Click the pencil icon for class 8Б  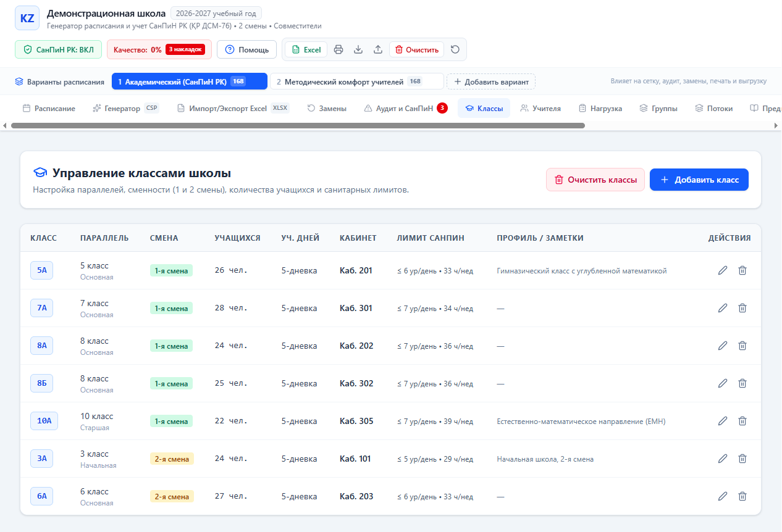pyautogui.click(x=723, y=383)
